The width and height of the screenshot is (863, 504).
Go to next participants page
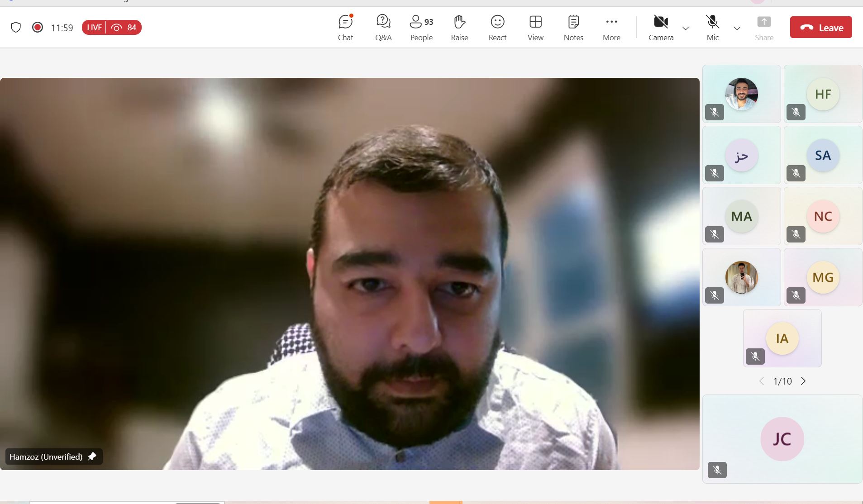(803, 381)
